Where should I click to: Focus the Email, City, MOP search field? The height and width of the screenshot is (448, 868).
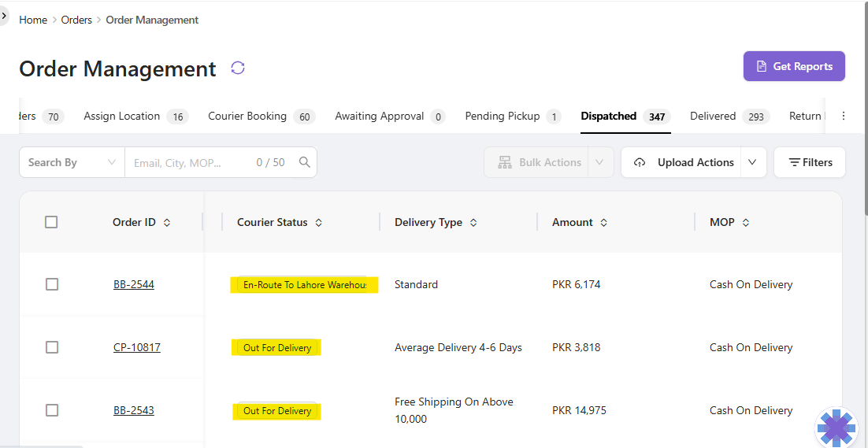189,163
